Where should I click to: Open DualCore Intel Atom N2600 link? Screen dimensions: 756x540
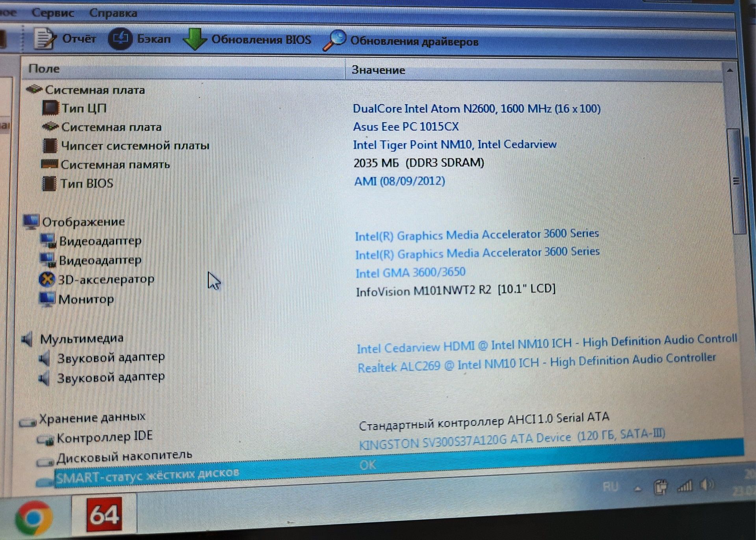pyautogui.click(x=476, y=108)
